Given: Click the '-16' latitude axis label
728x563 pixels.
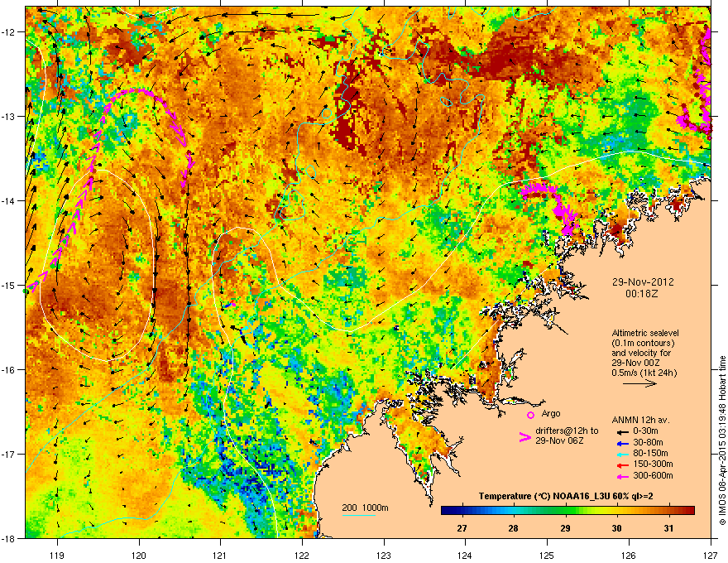Looking at the screenshot, I should [x=9, y=370].
